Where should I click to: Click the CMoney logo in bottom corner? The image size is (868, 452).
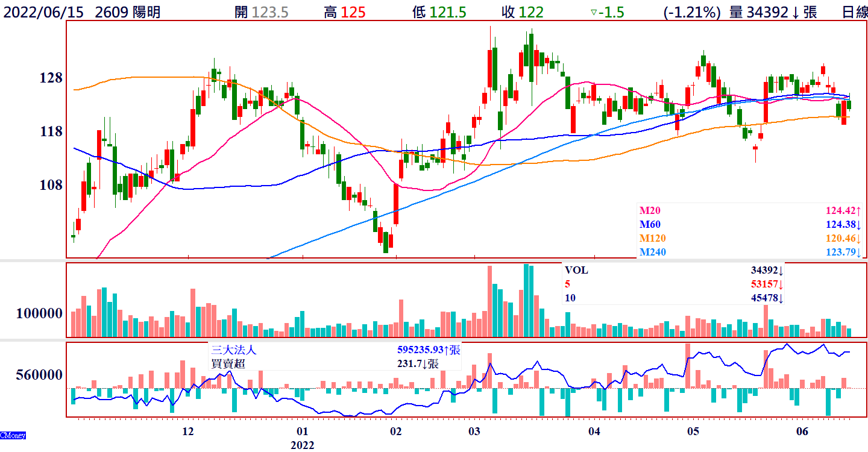(13, 435)
